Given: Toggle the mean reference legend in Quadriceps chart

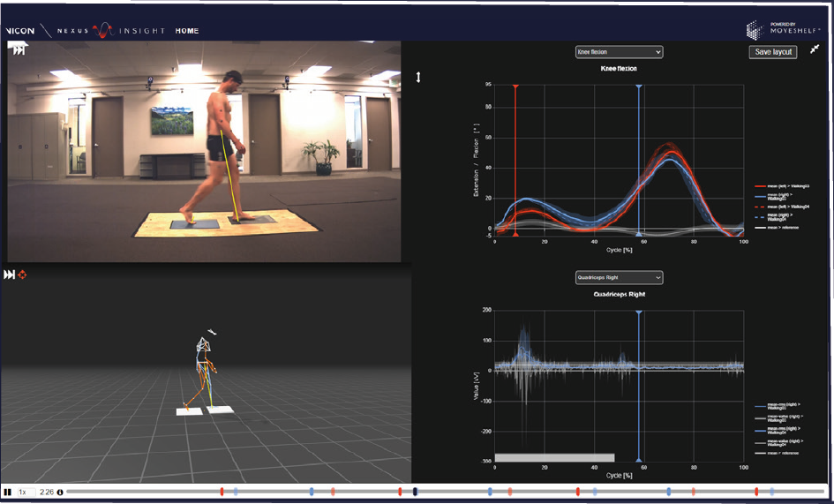Looking at the screenshot, I should tap(781, 452).
